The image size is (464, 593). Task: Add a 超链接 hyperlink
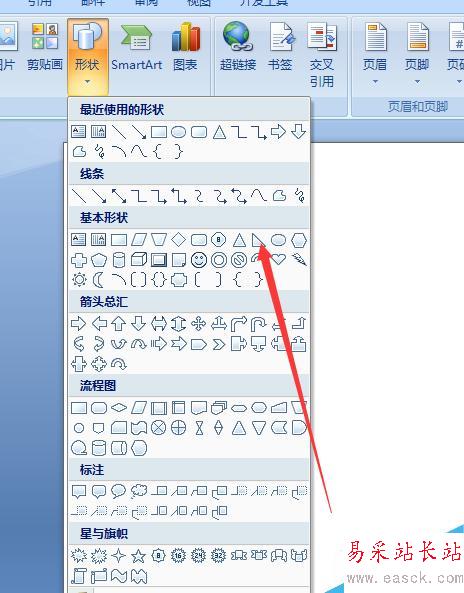coord(238,47)
